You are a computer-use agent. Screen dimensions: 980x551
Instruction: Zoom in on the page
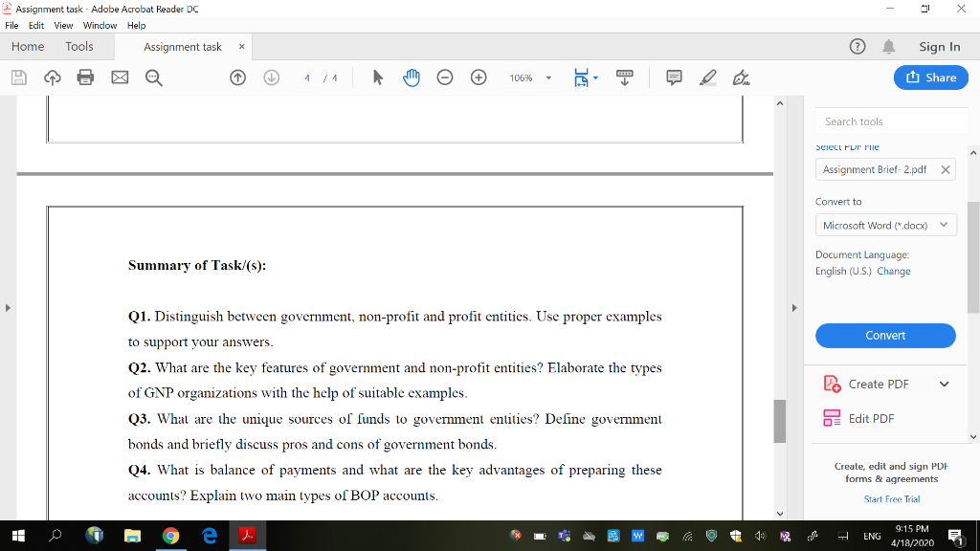[479, 77]
